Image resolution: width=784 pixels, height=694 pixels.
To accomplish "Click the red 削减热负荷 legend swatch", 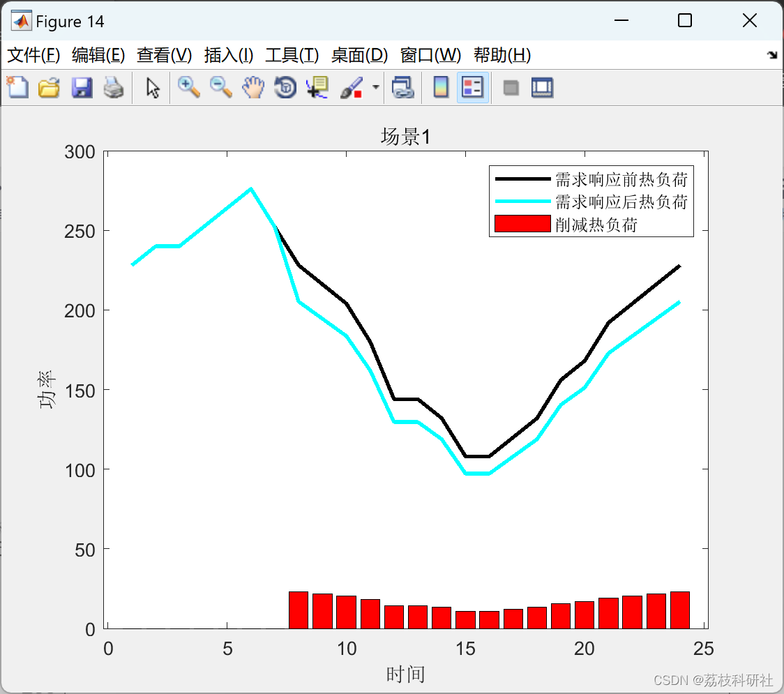I will (522, 224).
